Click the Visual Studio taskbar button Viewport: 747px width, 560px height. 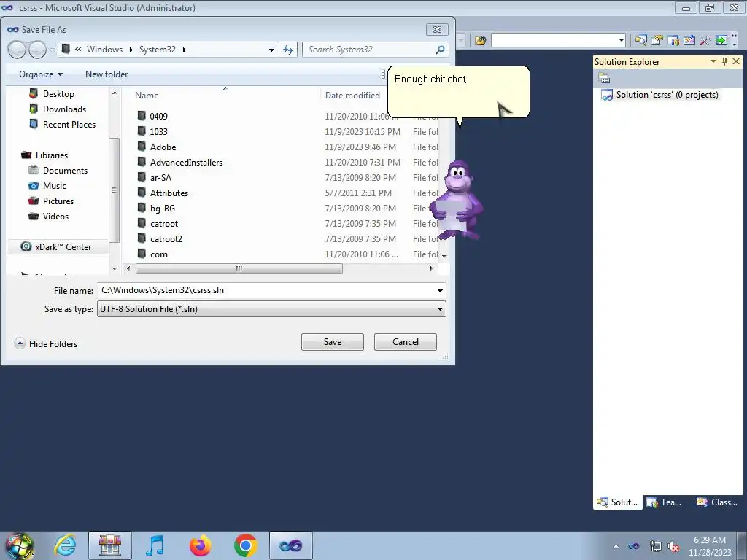pos(290,545)
